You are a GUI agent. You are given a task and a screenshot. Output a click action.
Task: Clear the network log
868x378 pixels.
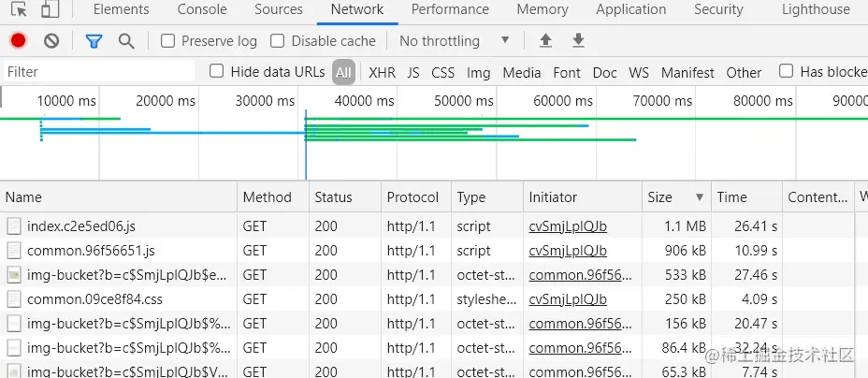click(x=51, y=41)
